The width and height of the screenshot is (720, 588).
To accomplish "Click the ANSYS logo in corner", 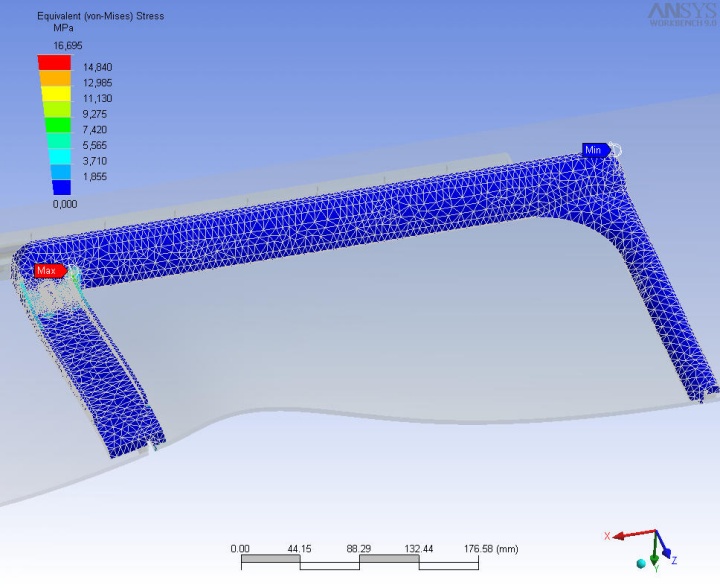I will 681,14.
